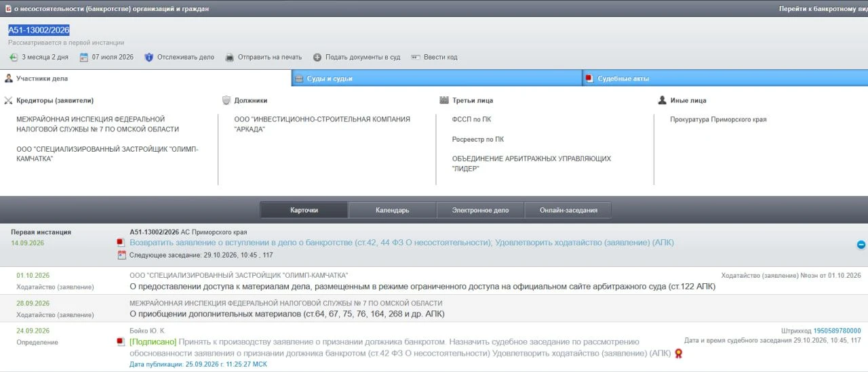Open barcode link 1950589780000

pos(837,331)
